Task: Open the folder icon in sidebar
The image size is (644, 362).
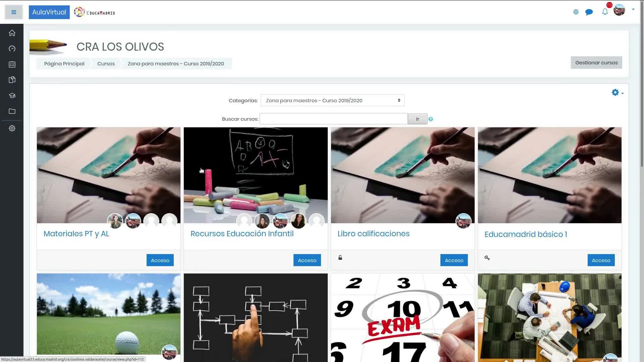Action: (x=12, y=111)
